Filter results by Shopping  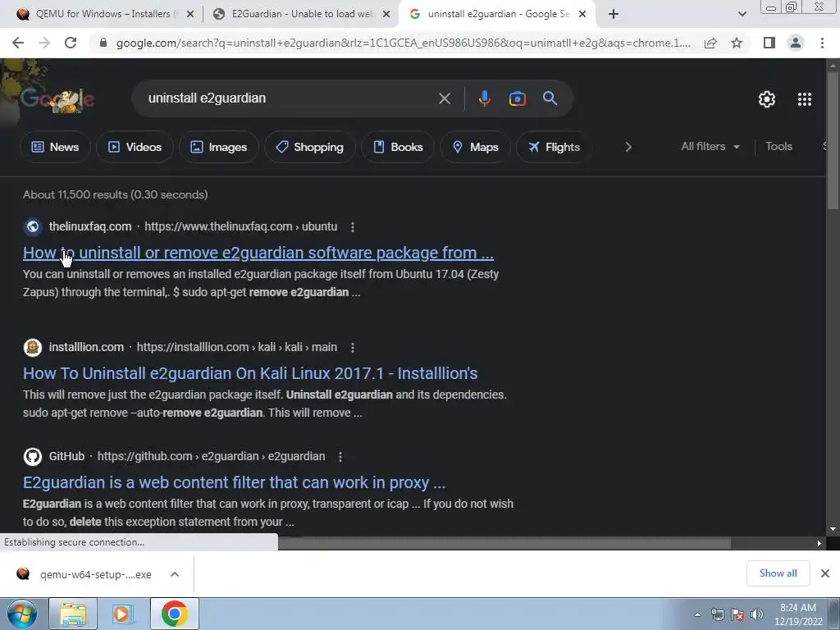(309, 147)
